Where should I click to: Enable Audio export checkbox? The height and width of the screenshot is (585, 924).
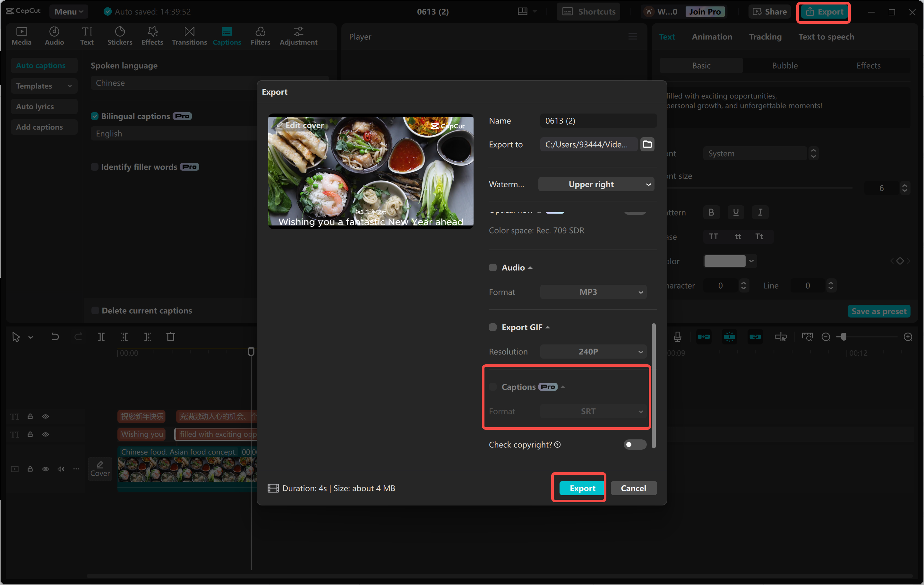(x=493, y=267)
